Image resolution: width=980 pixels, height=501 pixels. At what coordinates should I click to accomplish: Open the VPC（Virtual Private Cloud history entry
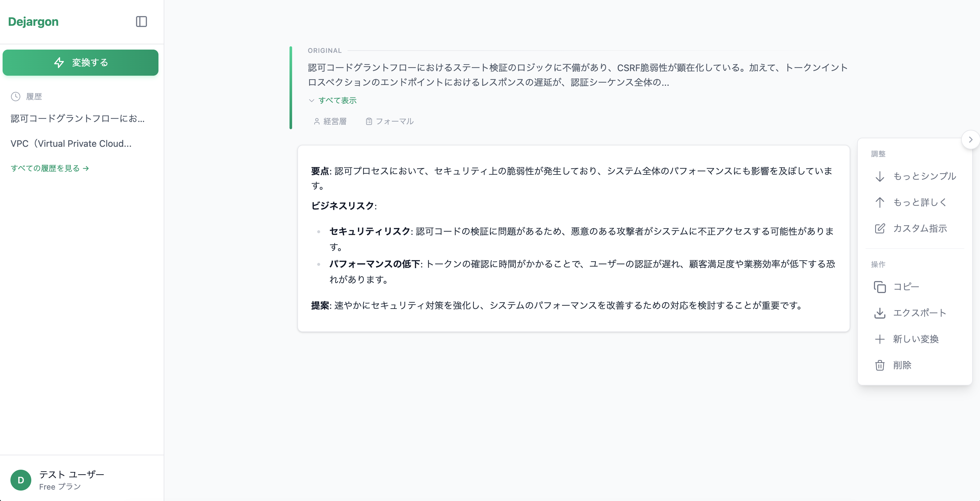click(71, 144)
